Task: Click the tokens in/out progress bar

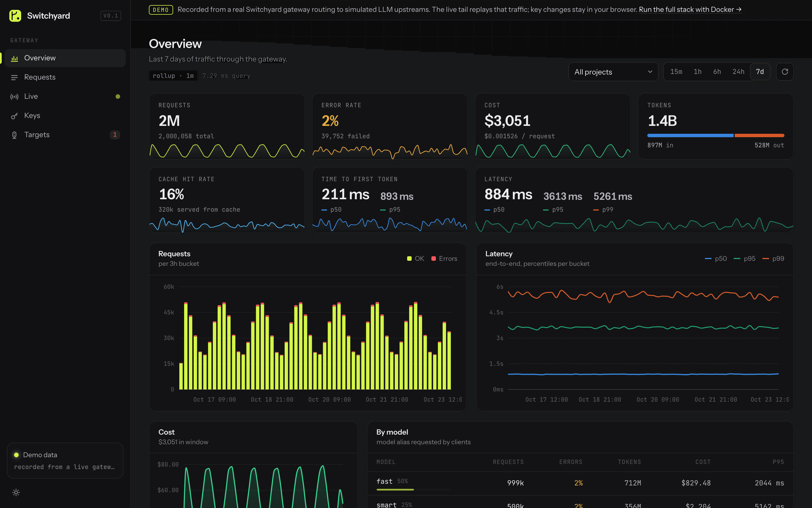Action: (x=716, y=135)
